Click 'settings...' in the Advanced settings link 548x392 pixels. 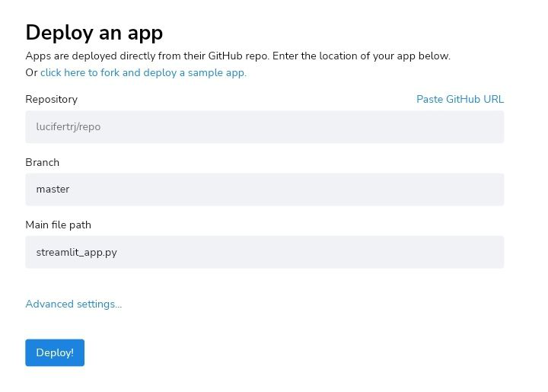99,304
